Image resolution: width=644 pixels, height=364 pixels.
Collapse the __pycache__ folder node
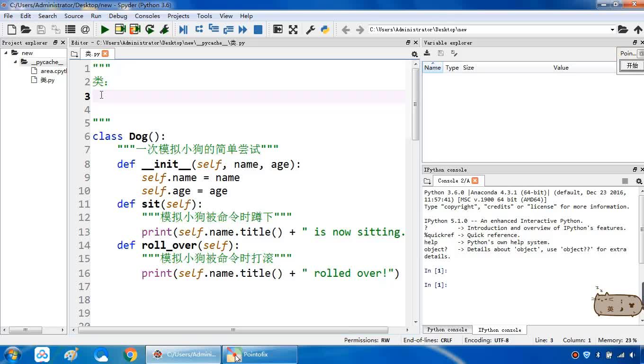15,62
